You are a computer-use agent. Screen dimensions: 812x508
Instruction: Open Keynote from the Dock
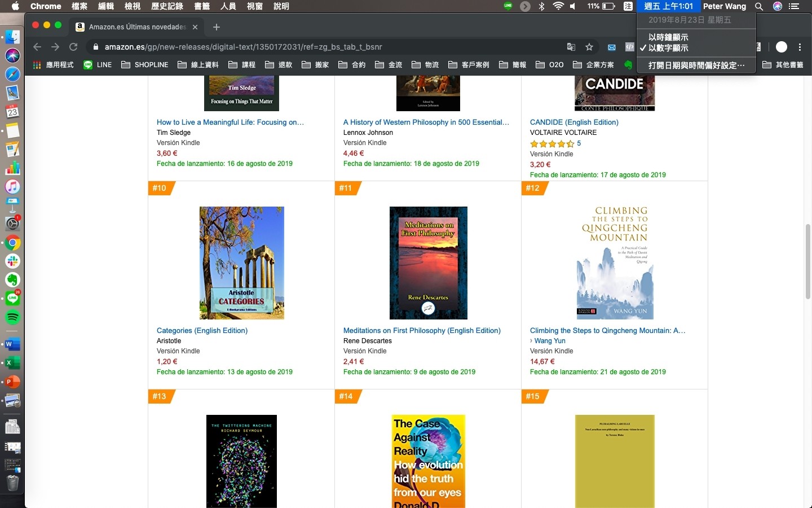coord(12,205)
